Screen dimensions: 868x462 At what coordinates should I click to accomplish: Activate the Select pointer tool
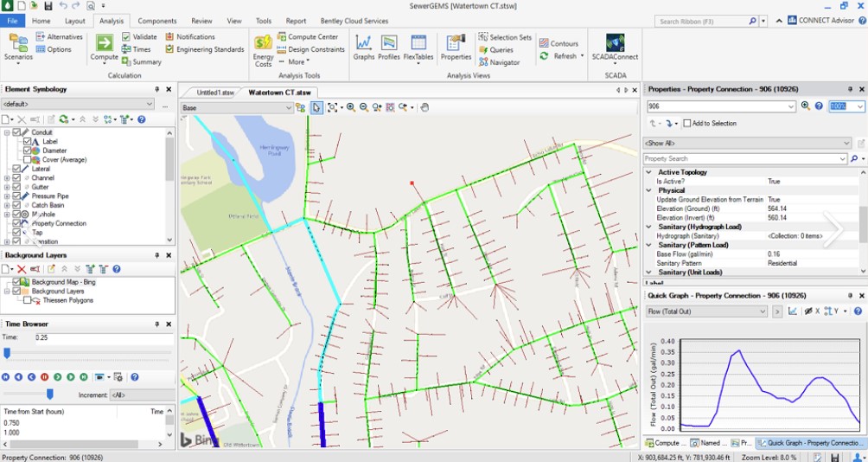(316, 108)
